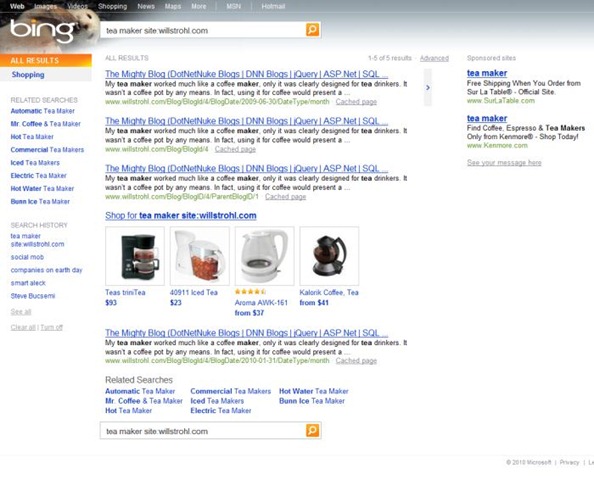Select Electric Tea Maker in sidebar
594x480 pixels.
click(38, 176)
